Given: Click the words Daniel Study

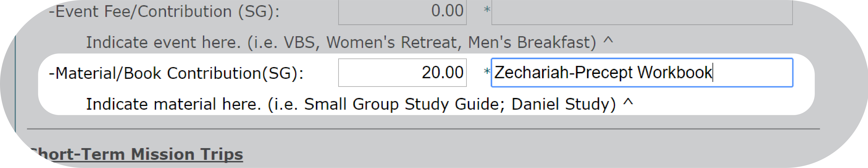Looking at the screenshot, I should coord(561,104).
